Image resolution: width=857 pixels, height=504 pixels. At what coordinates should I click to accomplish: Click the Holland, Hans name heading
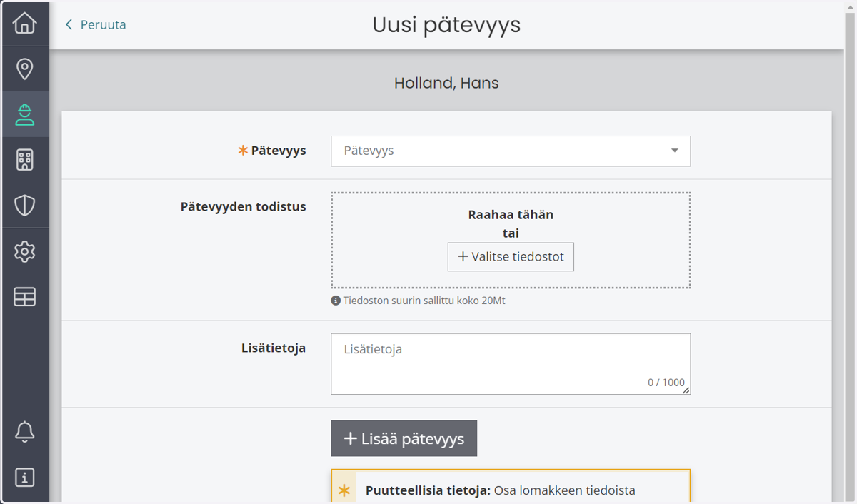pos(446,83)
